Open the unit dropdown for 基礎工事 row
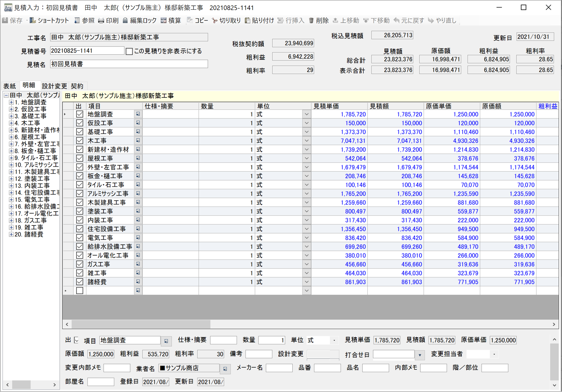The width and height of the screenshot is (562, 392). (x=307, y=132)
